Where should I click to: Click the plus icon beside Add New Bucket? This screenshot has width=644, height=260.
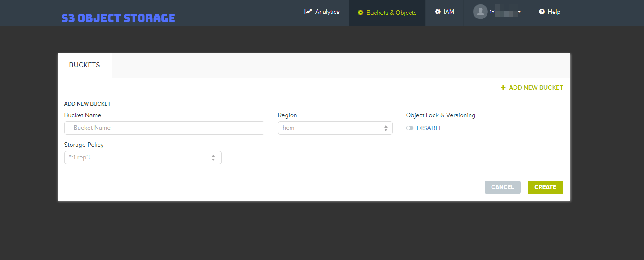503,88
